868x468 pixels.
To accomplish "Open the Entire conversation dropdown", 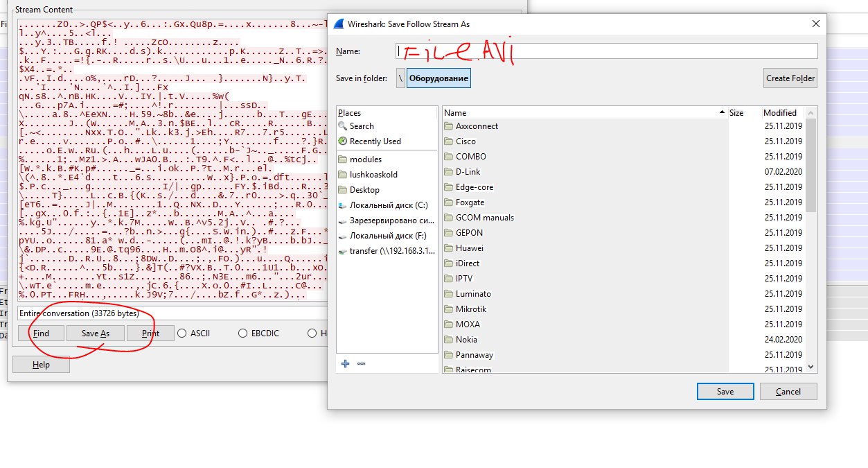I will (172, 313).
